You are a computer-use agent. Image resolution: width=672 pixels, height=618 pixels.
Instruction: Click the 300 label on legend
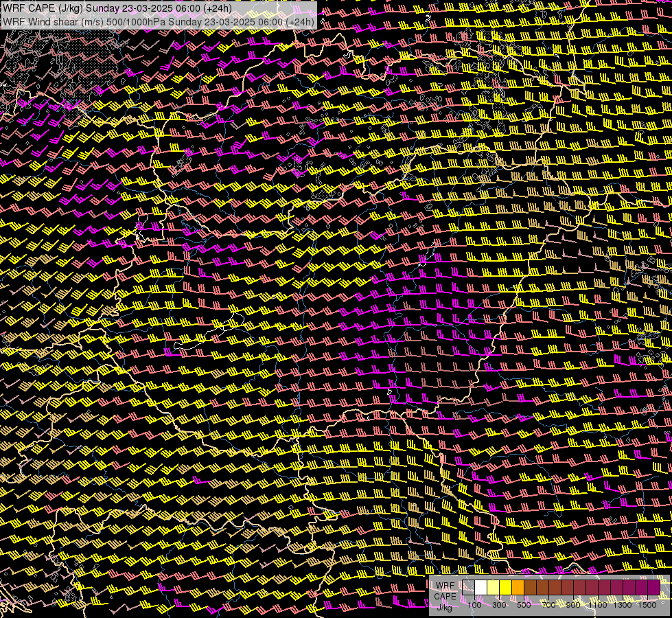(499, 605)
